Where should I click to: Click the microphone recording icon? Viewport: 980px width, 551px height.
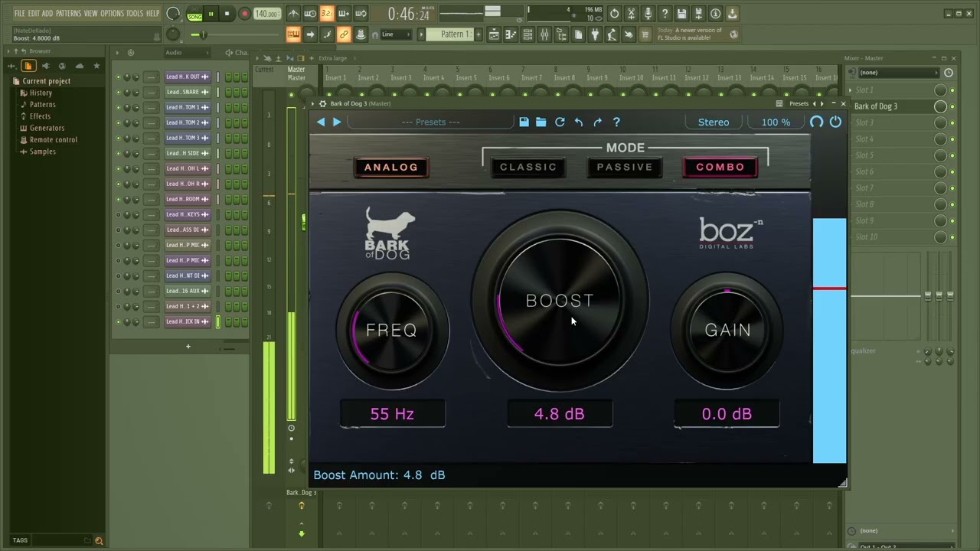click(648, 14)
